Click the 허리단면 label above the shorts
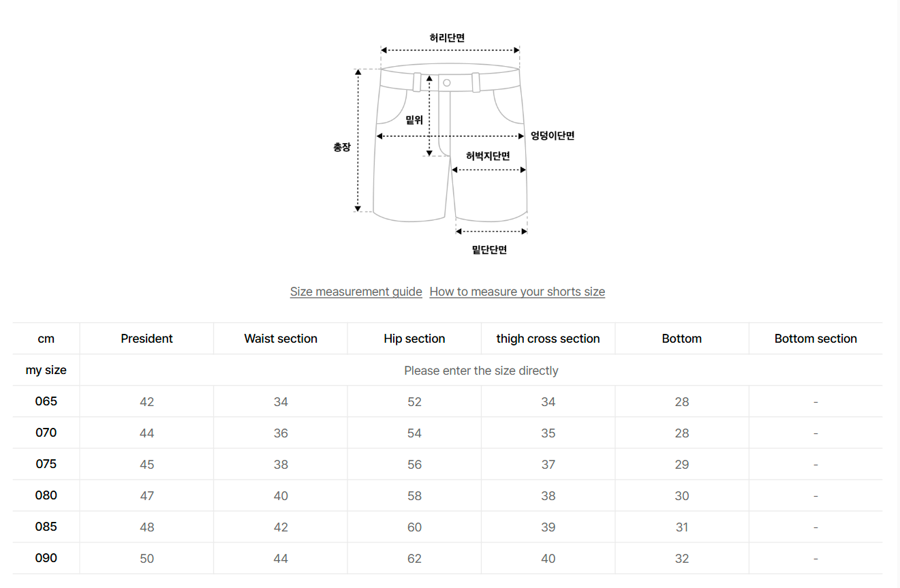 447,38
